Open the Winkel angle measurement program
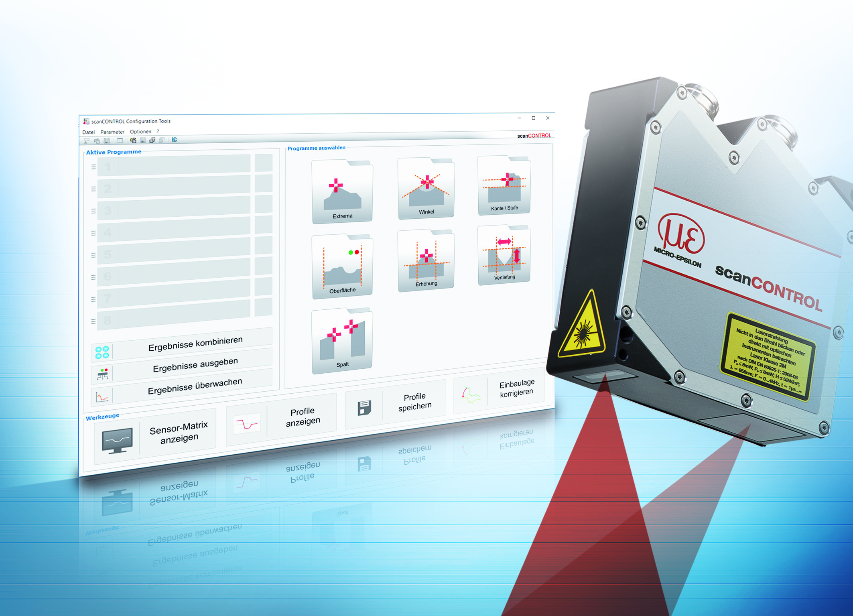Viewport: 853px width, 616px height. pyautogui.click(x=426, y=189)
